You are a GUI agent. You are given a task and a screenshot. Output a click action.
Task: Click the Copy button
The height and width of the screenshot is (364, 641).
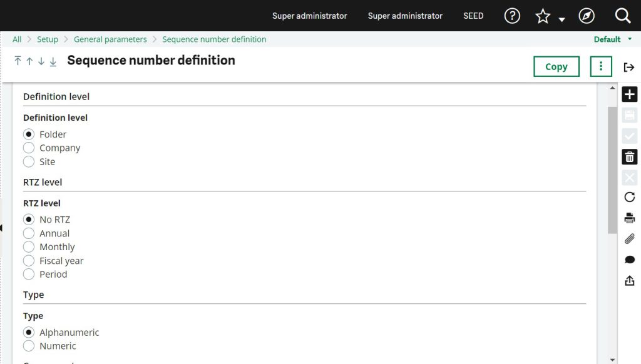[556, 66]
